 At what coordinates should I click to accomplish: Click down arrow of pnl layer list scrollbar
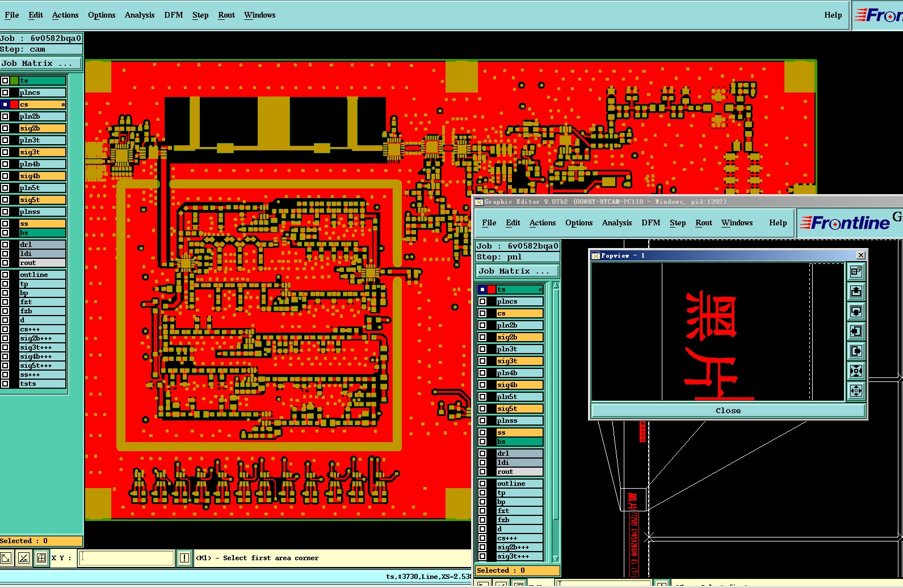coord(556,558)
